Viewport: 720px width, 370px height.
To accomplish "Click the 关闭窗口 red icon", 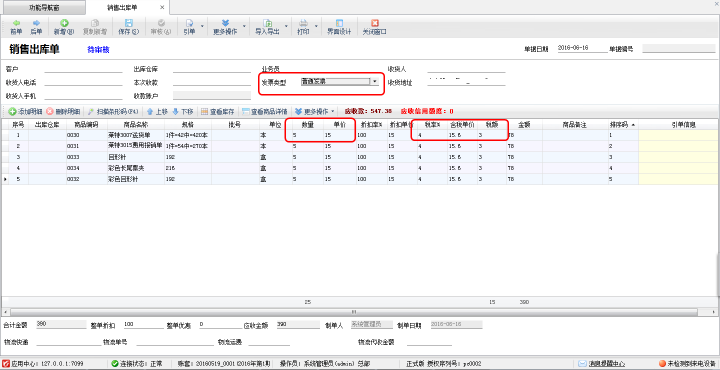I will [x=375, y=27].
